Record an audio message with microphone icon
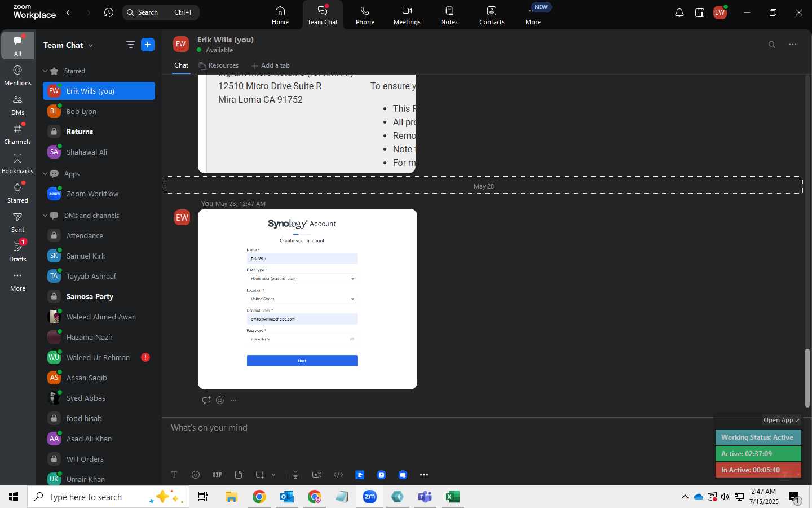Screen dimensions: 812x508 [295, 475]
